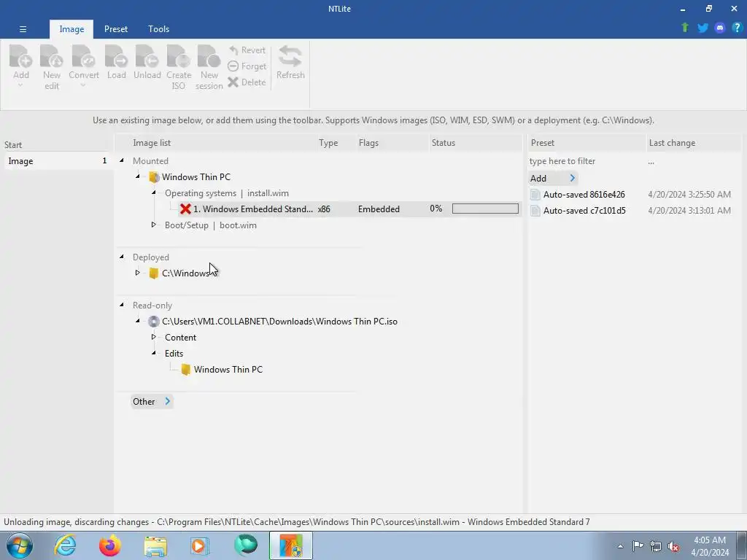Collapse the mounted Windows Thin PC node
Screen dimensions: 747x560
tap(138, 176)
